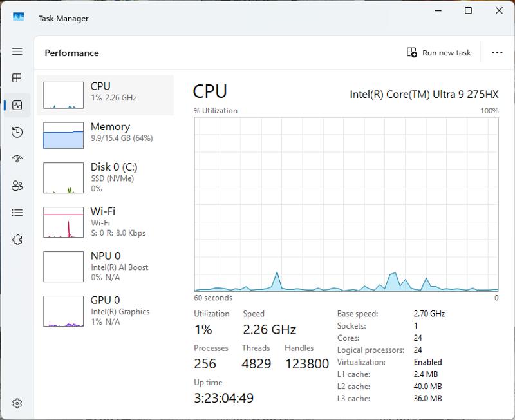Select the GPU 0 Intel Graphics entry
515x420 pixels.
[x=106, y=311]
